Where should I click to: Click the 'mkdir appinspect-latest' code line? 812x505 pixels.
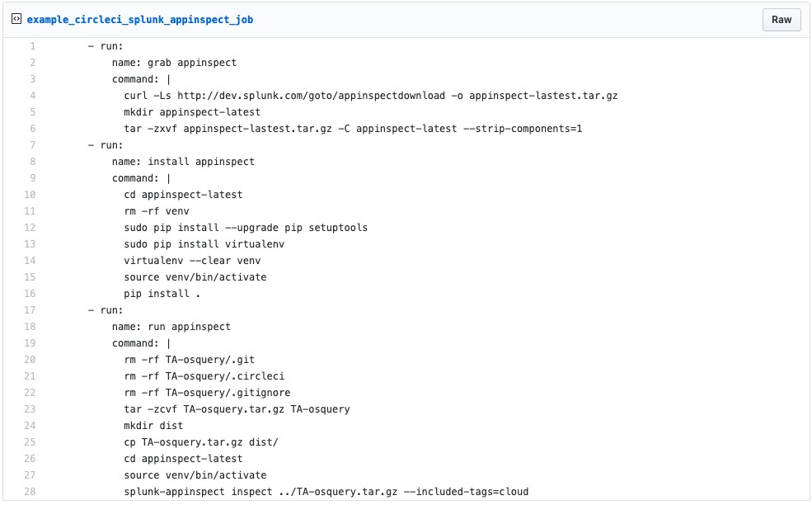pos(192,112)
